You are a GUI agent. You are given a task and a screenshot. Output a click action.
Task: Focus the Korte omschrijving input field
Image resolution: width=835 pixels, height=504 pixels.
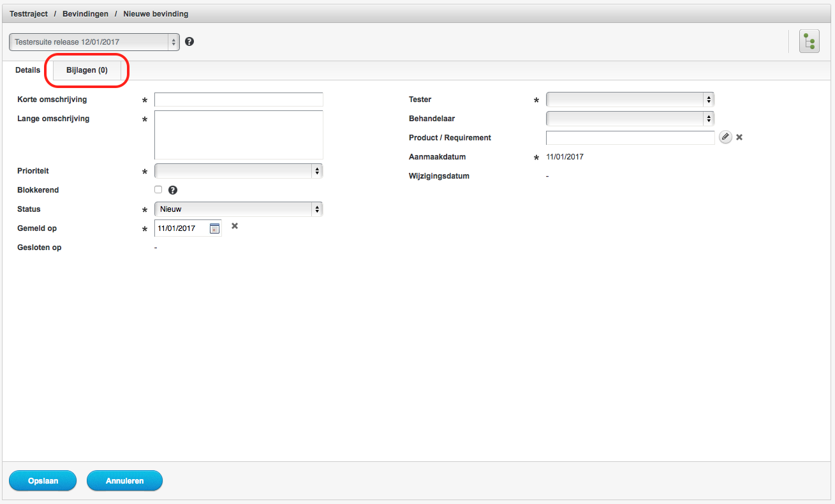tap(239, 100)
